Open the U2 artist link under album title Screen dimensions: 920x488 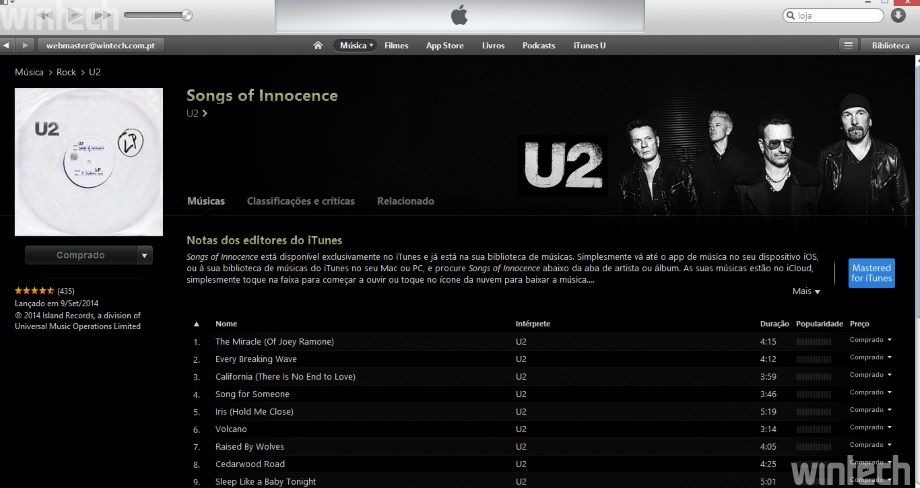point(197,113)
